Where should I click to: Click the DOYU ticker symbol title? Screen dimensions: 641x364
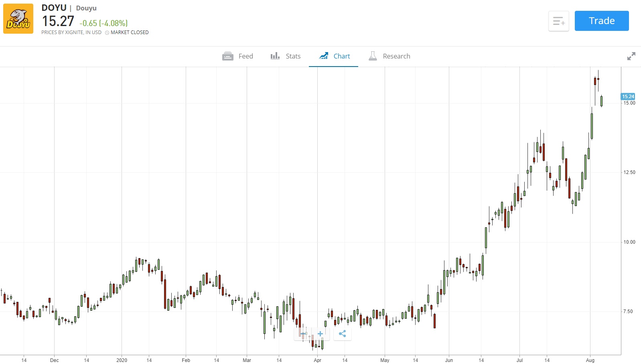click(x=54, y=8)
